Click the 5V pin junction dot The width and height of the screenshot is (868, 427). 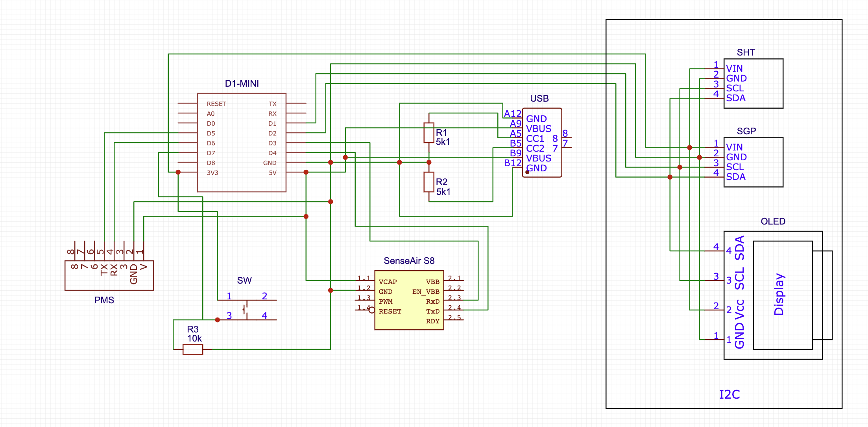[x=306, y=172]
